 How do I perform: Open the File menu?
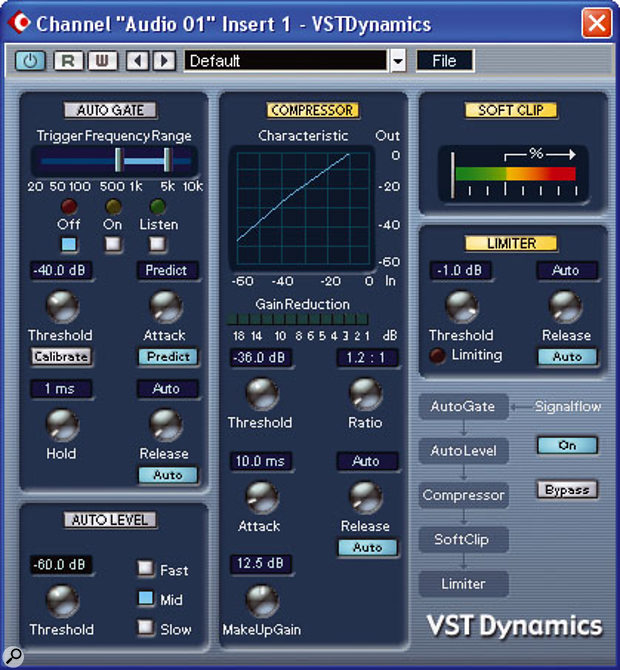pos(444,61)
